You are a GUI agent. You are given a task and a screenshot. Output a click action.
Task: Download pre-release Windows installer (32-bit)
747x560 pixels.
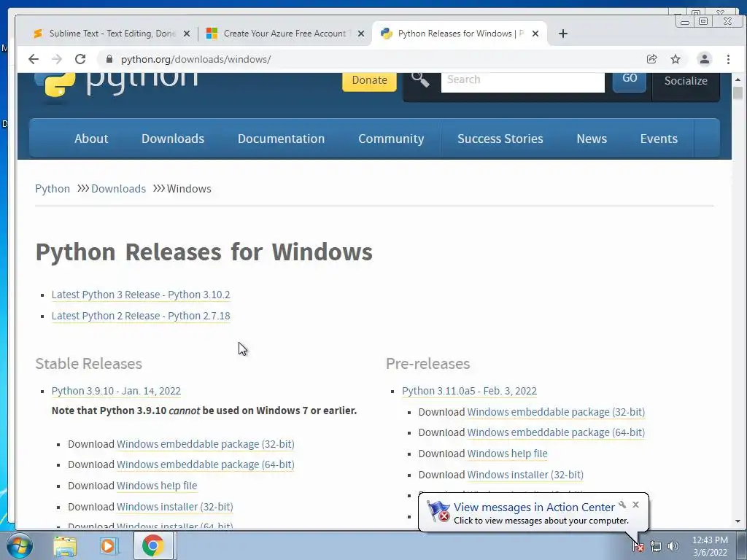point(525,475)
